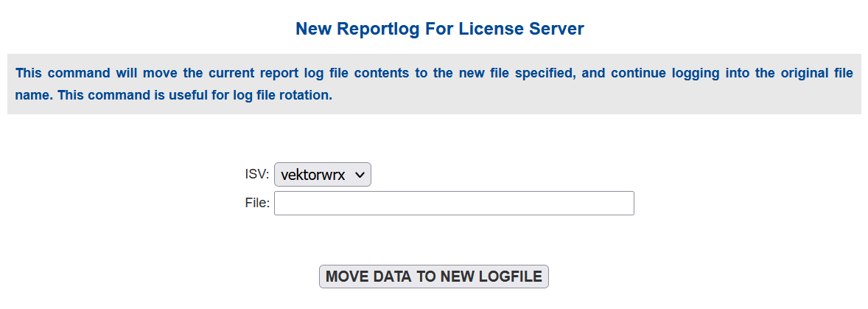Open the ISV dropdown
868x309 pixels.
[x=322, y=175]
